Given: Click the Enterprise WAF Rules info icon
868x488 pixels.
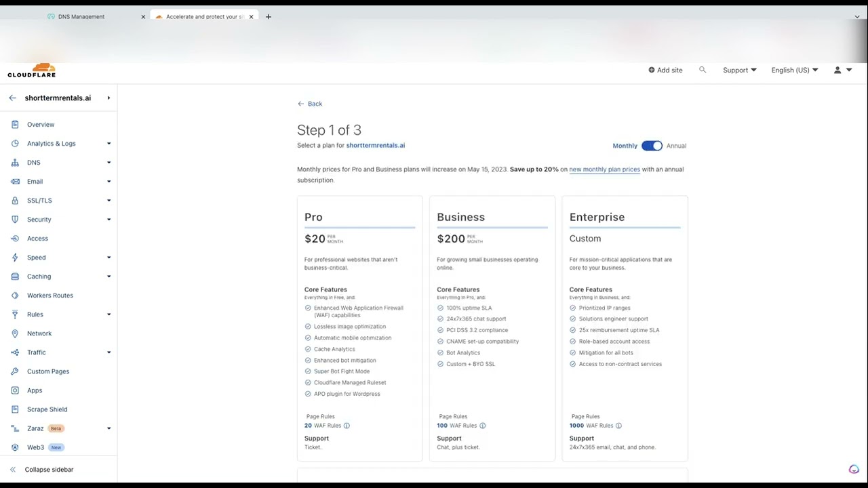Looking at the screenshot, I should coord(618,426).
